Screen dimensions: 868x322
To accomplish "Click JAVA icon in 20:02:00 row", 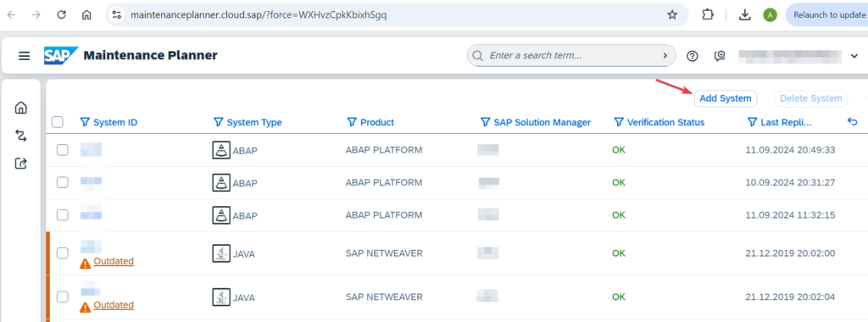I will (x=221, y=253).
